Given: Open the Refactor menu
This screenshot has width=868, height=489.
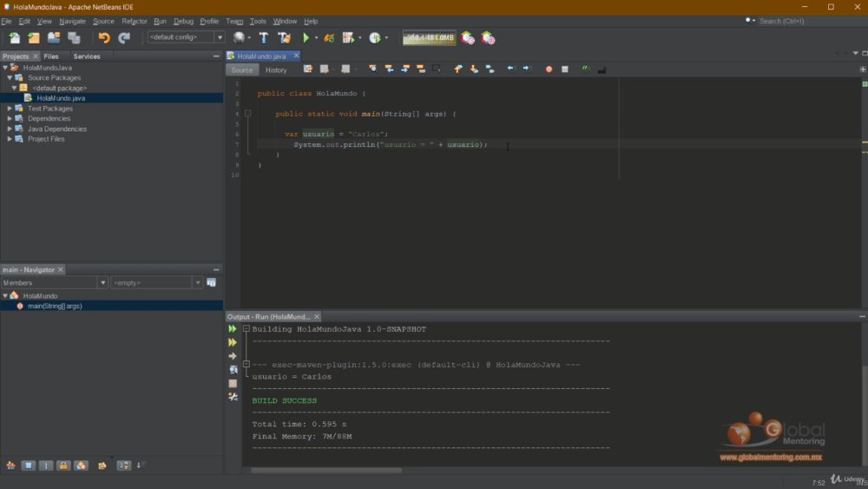Looking at the screenshot, I should pyautogui.click(x=135, y=21).
